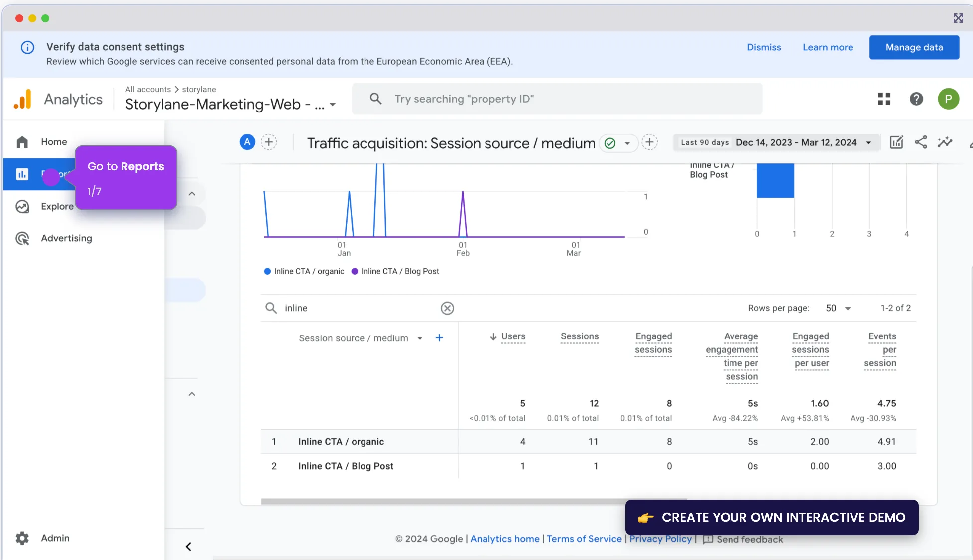Expand the Session source / medium dimension dropdown
This screenshot has height=560, width=973.
coord(420,338)
